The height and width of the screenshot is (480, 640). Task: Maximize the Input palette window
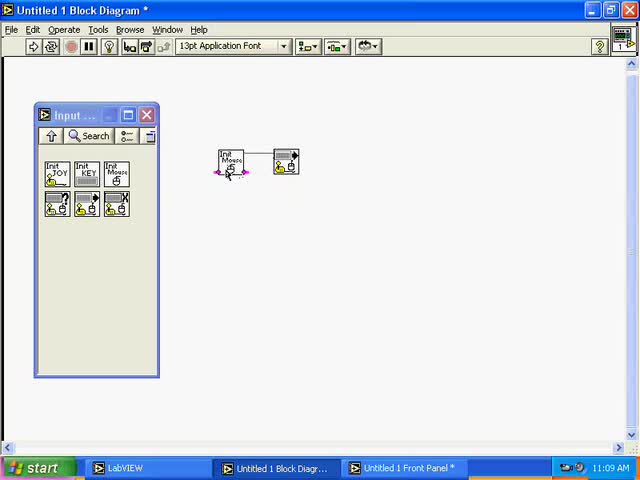128,115
